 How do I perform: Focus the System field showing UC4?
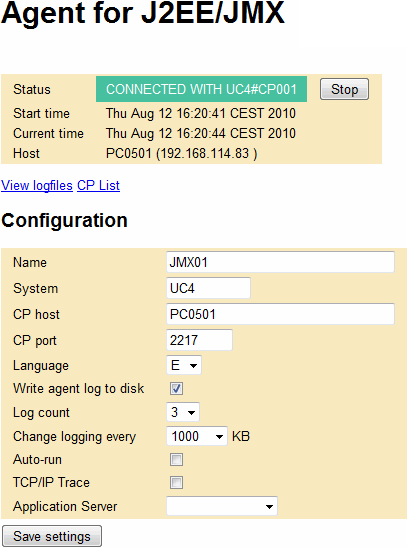(208, 288)
